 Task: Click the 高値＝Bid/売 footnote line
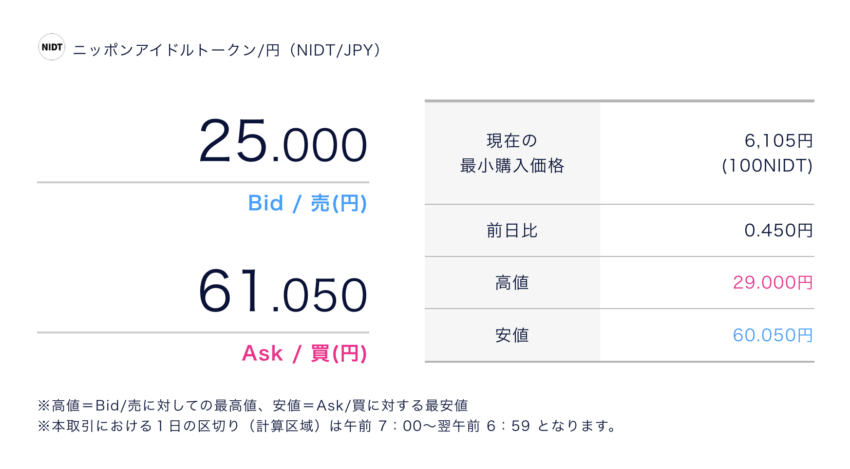[x=253, y=405]
